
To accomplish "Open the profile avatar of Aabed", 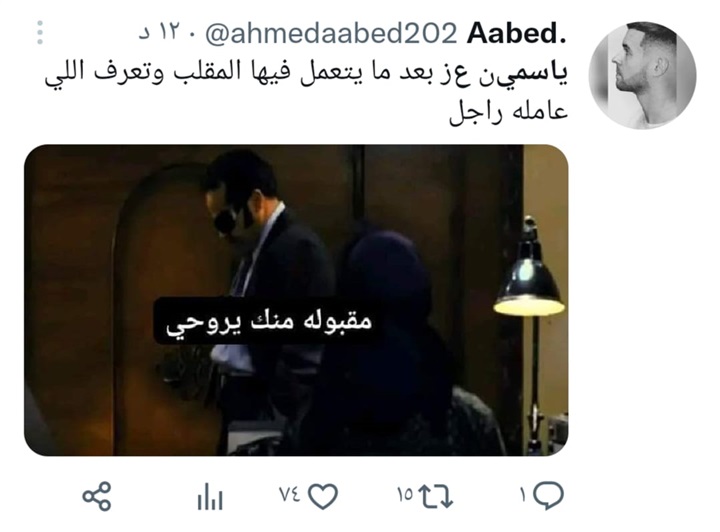I will coord(642,75).
